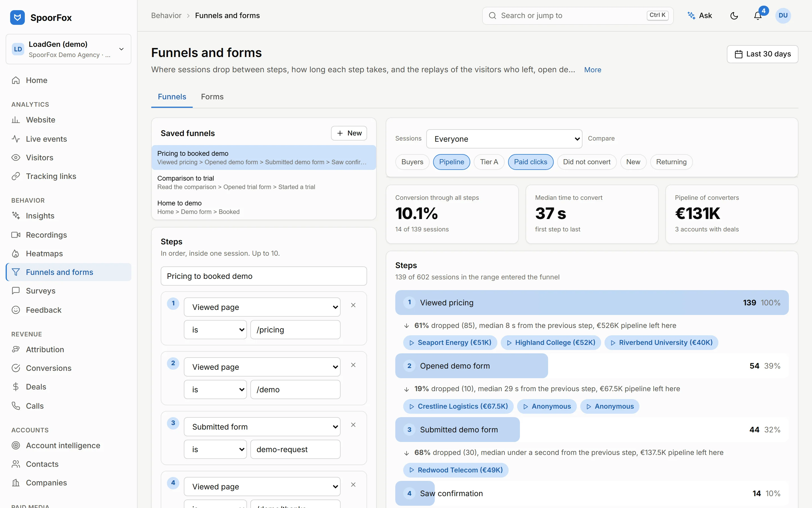The width and height of the screenshot is (812, 508).
Task: Click New saved funnel button
Action: pos(348,133)
